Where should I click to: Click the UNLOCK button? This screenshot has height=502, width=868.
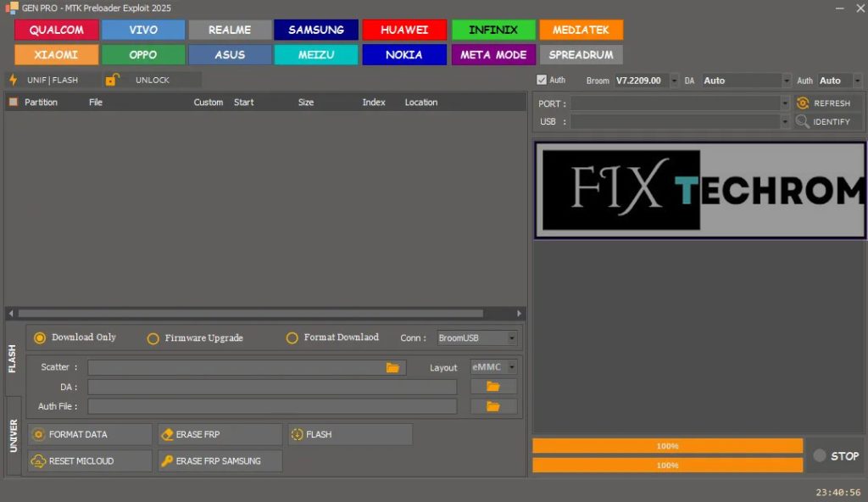coord(153,80)
